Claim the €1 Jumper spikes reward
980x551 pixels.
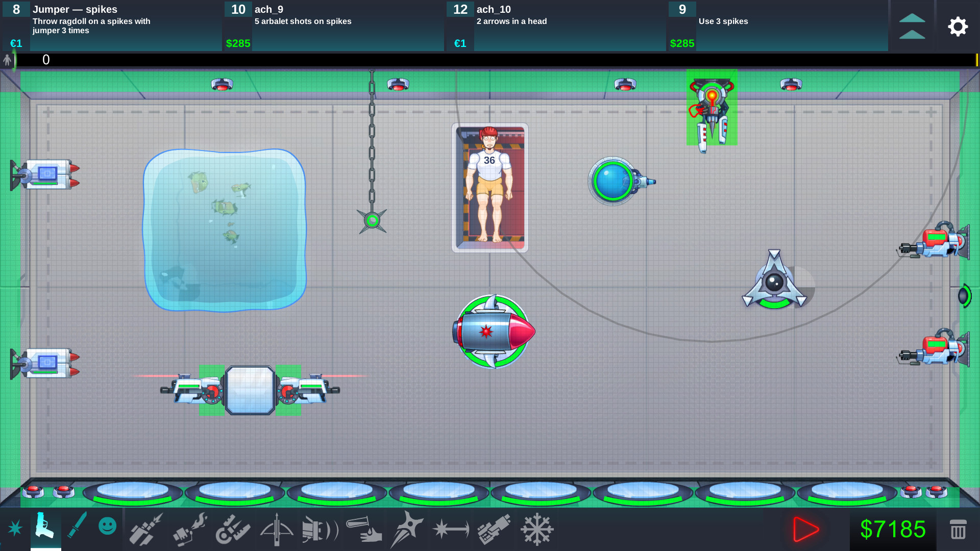click(15, 43)
